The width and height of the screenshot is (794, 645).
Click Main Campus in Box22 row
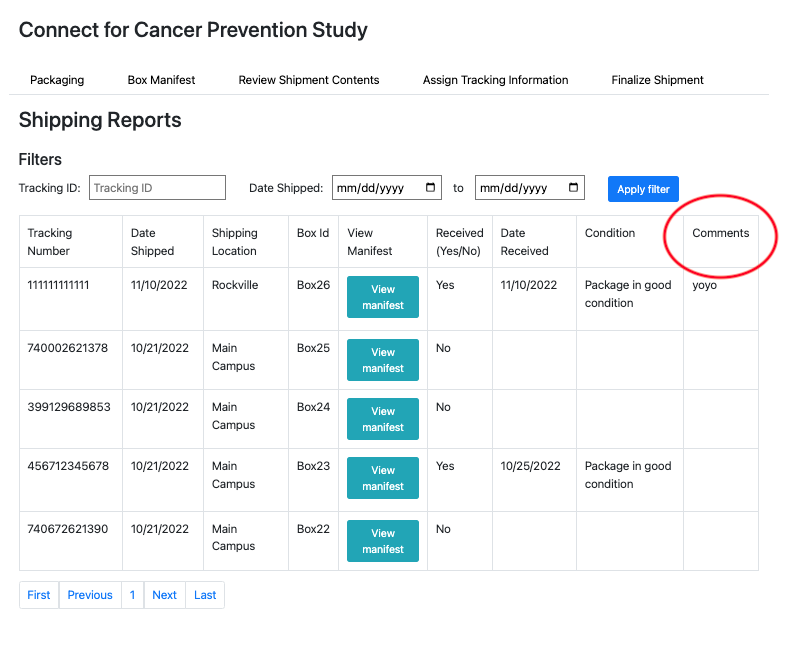pyautogui.click(x=233, y=538)
